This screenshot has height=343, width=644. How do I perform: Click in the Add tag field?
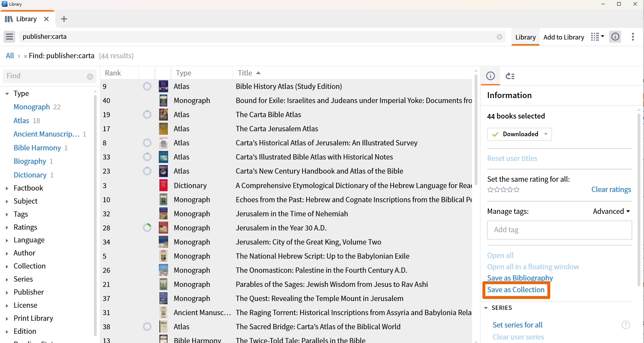click(559, 230)
